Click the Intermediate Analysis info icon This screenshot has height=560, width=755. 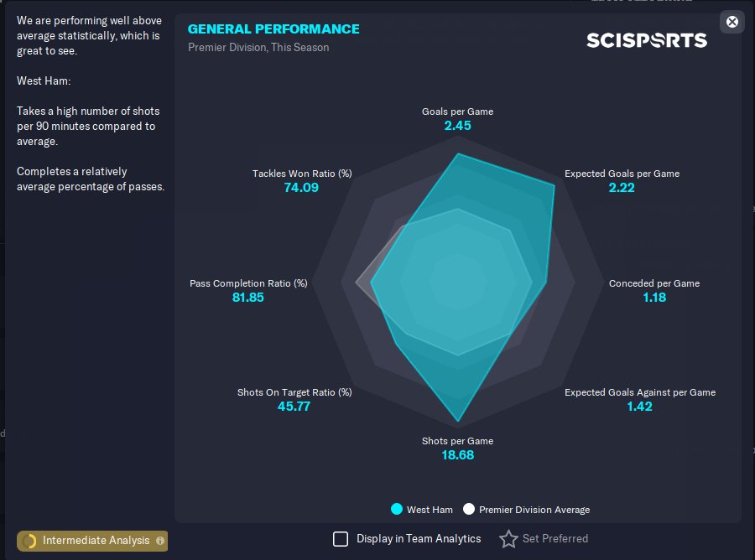pyautogui.click(x=160, y=541)
